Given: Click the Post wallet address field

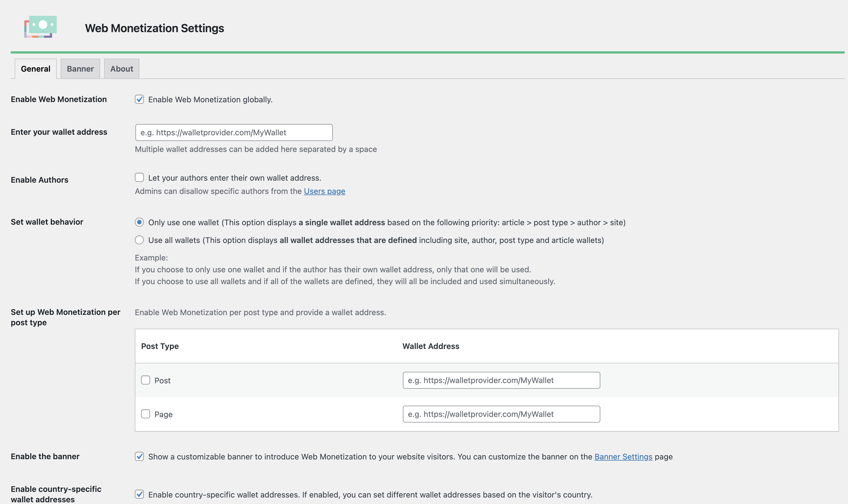Looking at the screenshot, I should (x=501, y=380).
